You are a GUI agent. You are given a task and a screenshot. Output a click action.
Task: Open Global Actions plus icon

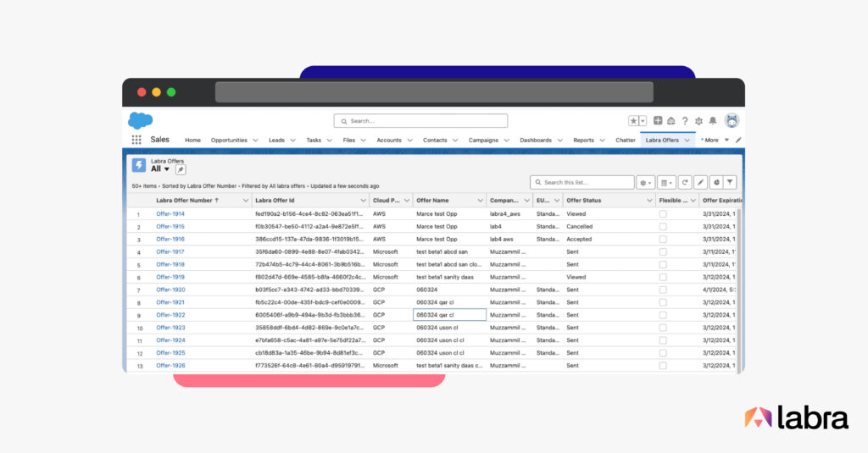[x=658, y=120]
